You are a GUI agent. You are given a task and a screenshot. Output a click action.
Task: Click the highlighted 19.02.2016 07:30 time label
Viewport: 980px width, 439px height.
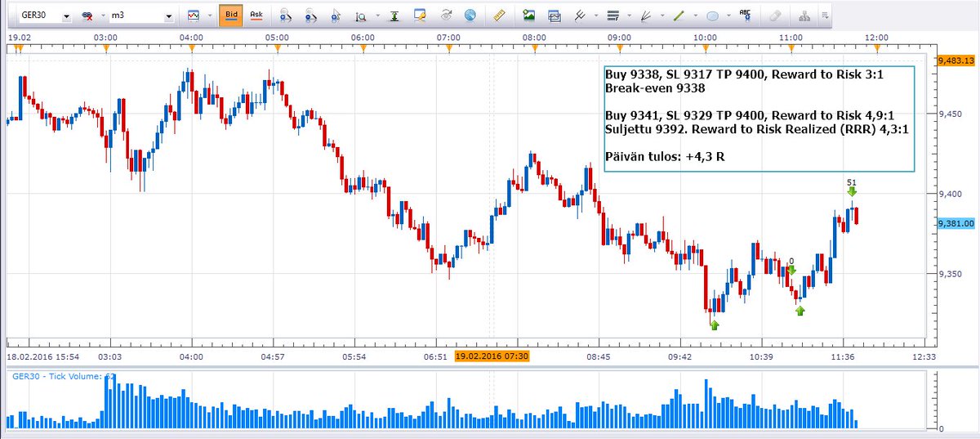pyautogui.click(x=492, y=356)
